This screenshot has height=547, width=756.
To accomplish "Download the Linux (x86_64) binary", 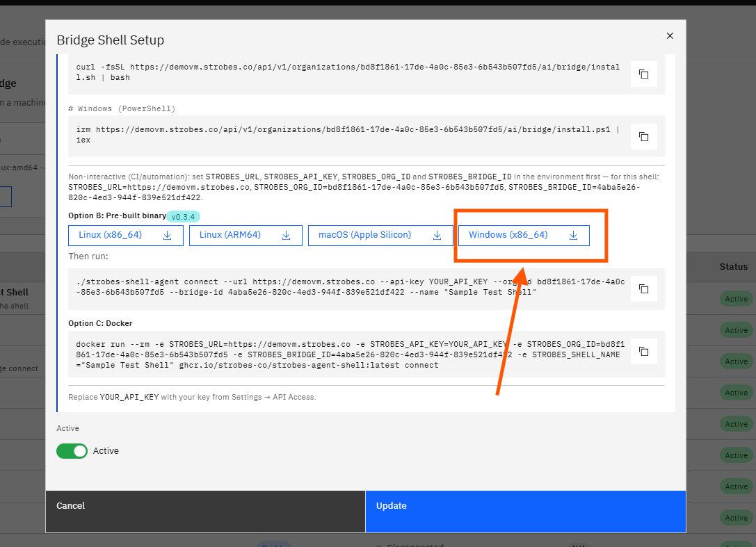I will [x=126, y=235].
